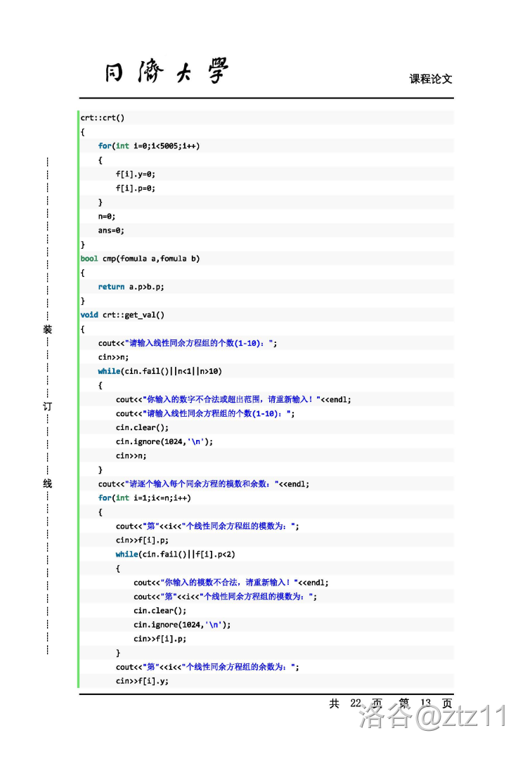The image size is (532, 759).
Task: Click the crt::crt() constructor line
Action: pos(103,117)
